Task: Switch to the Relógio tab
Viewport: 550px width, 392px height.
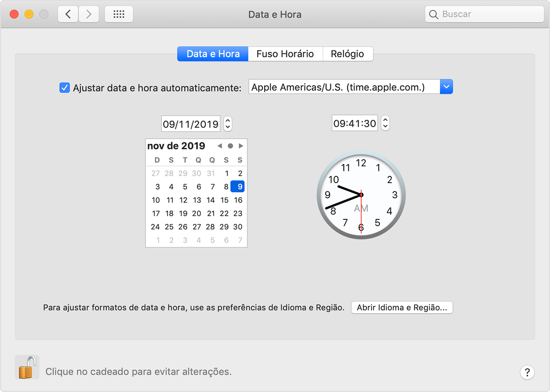Action: (x=347, y=54)
